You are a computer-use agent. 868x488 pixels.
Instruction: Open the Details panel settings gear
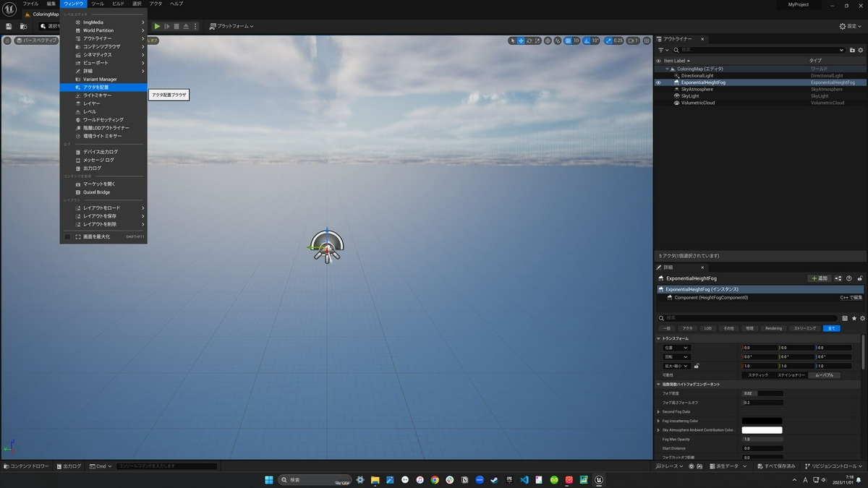pyautogui.click(x=861, y=318)
